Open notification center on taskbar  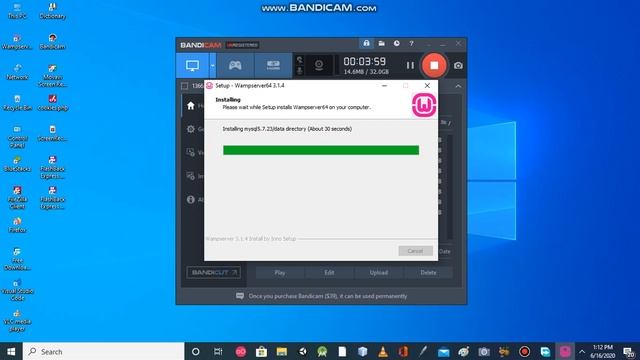point(629,351)
